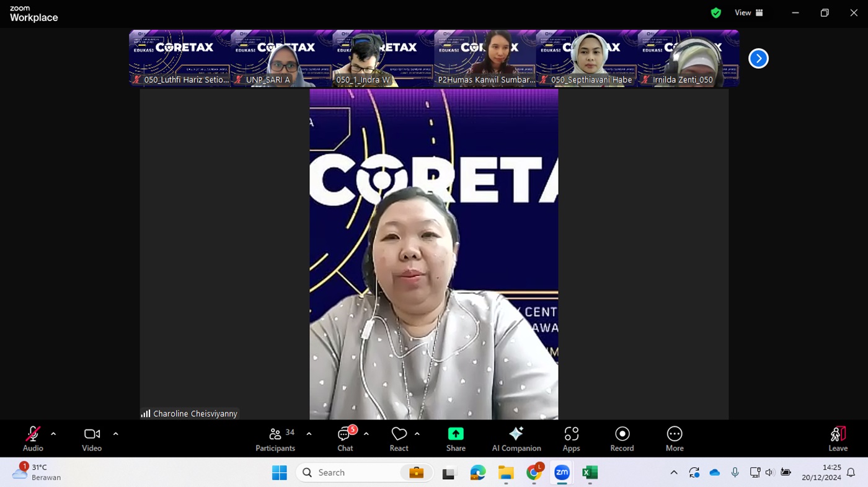Leave the meeting
Viewport: 868px width, 487px height.
click(838, 439)
